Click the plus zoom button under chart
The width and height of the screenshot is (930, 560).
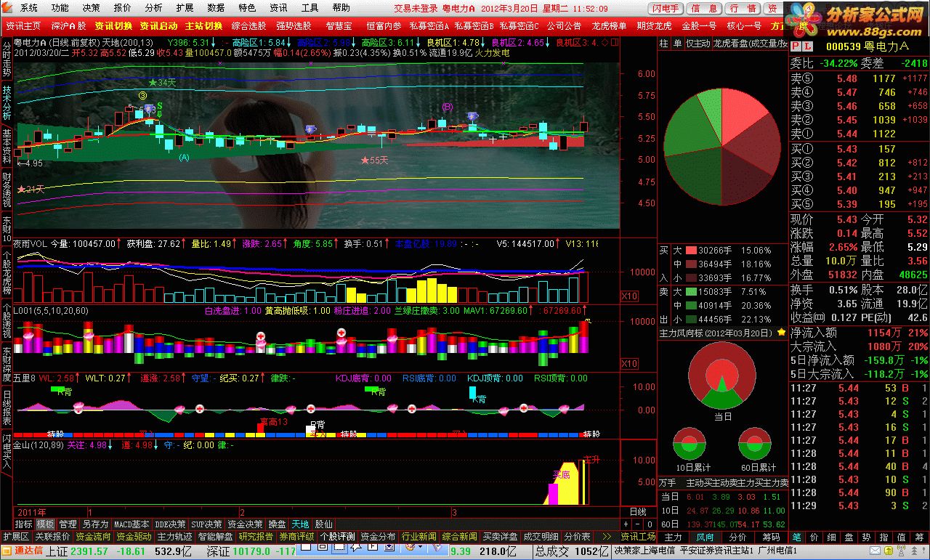click(x=626, y=524)
